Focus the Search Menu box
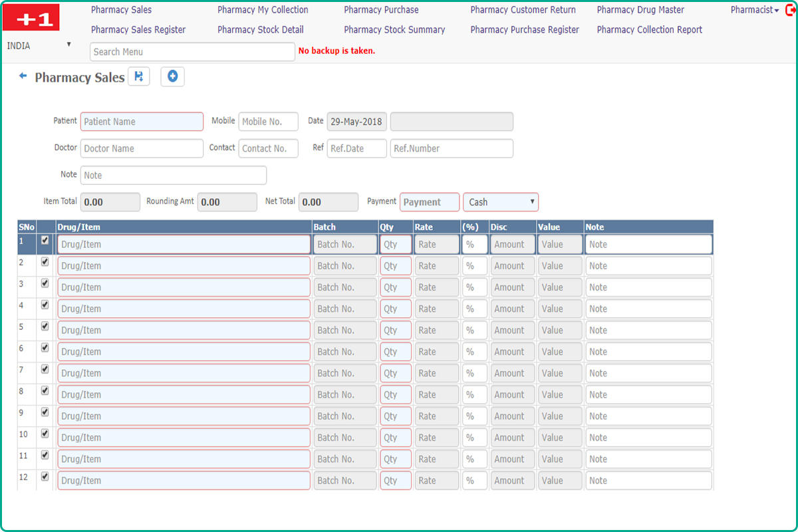Screen dimensions: 798x532 click(192, 52)
